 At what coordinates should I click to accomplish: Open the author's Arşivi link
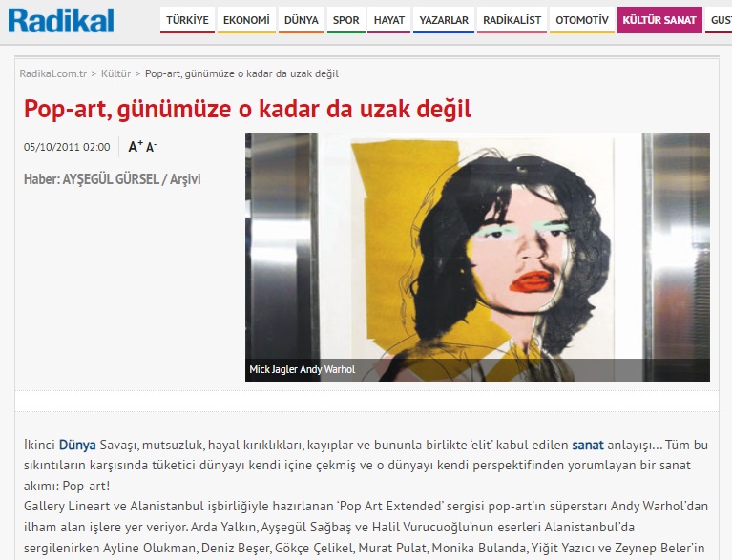click(x=184, y=179)
